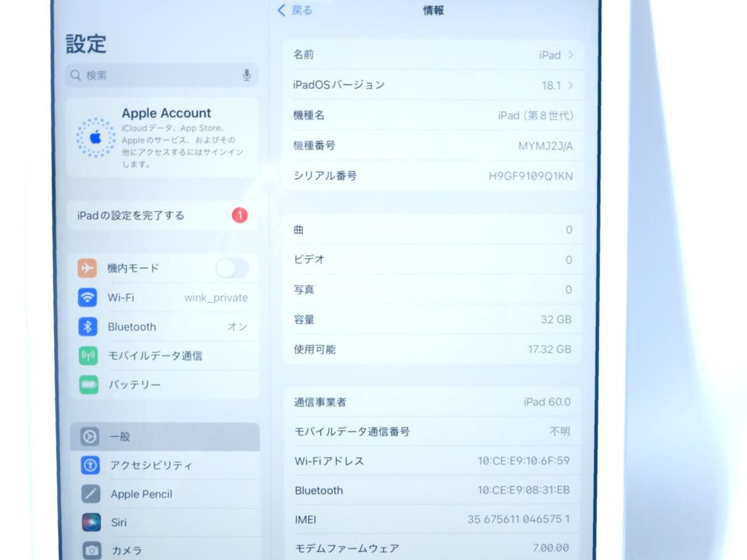The width and height of the screenshot is (747, 560).
Task: Tap IMEI value 35 675611 046575 1
Action: tap(518, 519)
